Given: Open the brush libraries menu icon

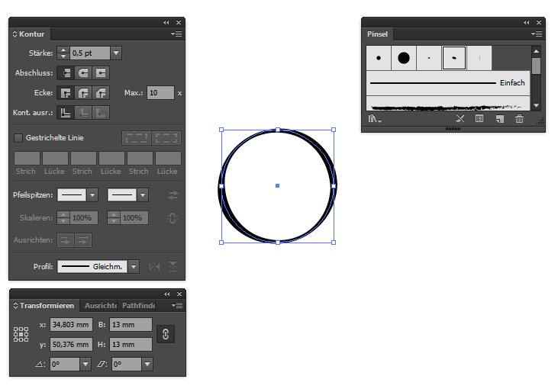Looking at the screenshot, I should [375, 119].
